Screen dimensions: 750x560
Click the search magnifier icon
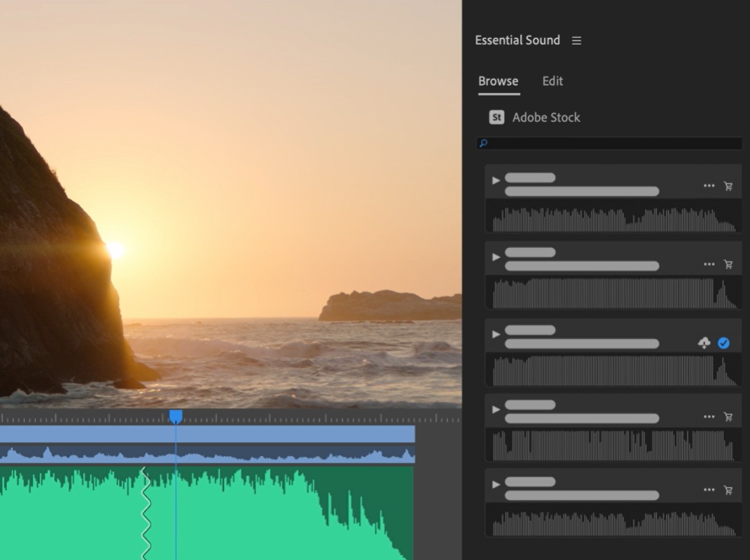click(x=483, y=144)
